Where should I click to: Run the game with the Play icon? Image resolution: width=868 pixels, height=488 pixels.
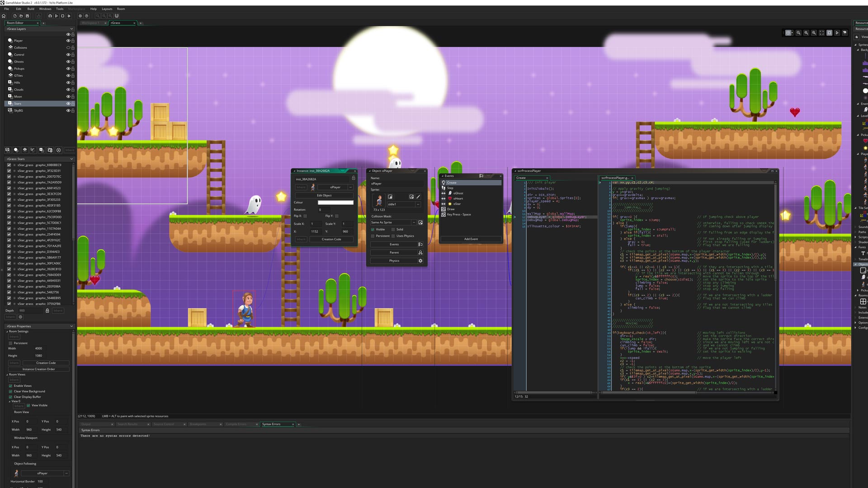tap(56, 16)
